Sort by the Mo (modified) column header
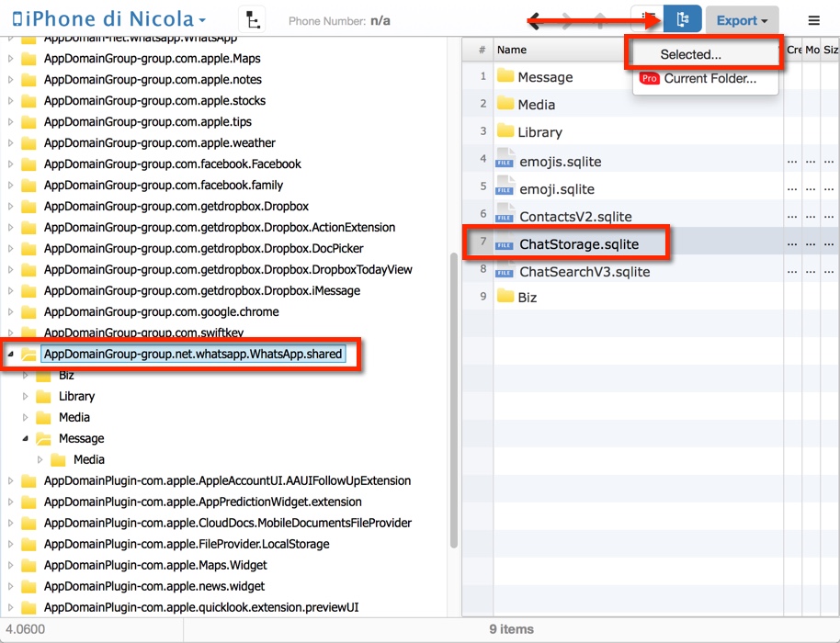 coord(812,50)
